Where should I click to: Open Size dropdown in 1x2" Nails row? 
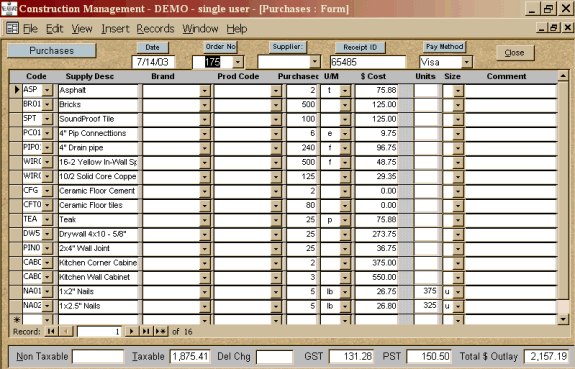458,292
